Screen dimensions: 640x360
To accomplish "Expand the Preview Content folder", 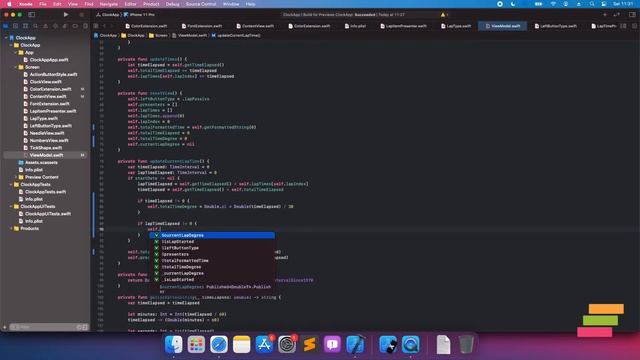I will tap(16, 177).
